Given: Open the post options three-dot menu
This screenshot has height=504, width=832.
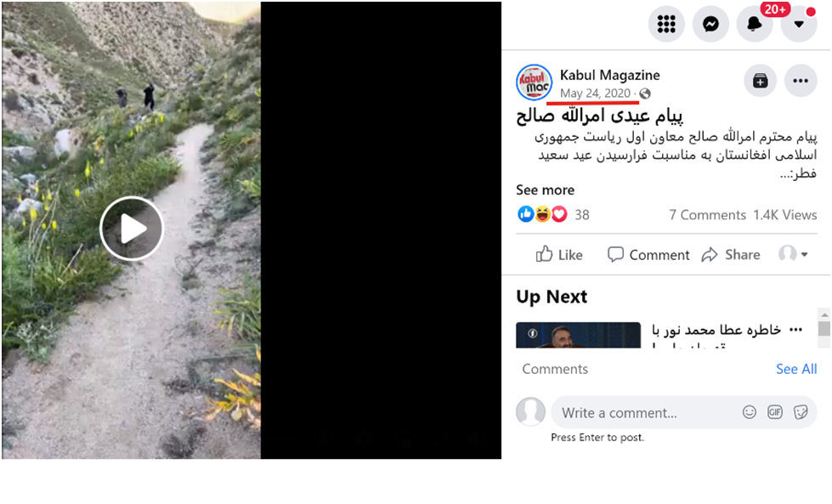Looking at the screenshot, I should (x=801, y=81).
